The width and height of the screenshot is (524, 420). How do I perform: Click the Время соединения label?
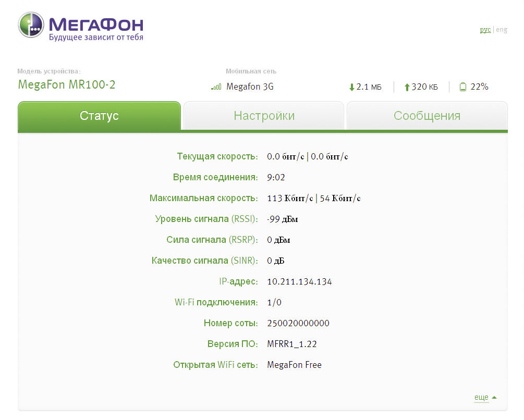[215, 177]
